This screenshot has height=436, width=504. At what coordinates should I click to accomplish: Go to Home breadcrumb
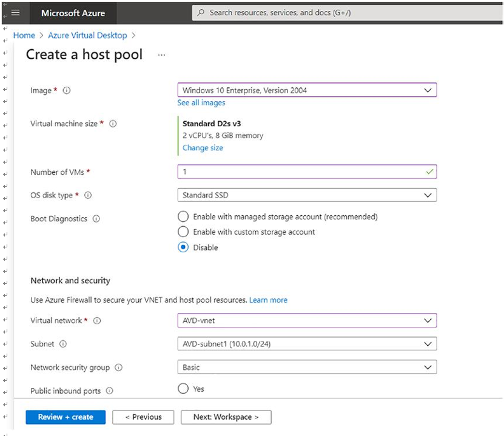(x=24, y=35)
